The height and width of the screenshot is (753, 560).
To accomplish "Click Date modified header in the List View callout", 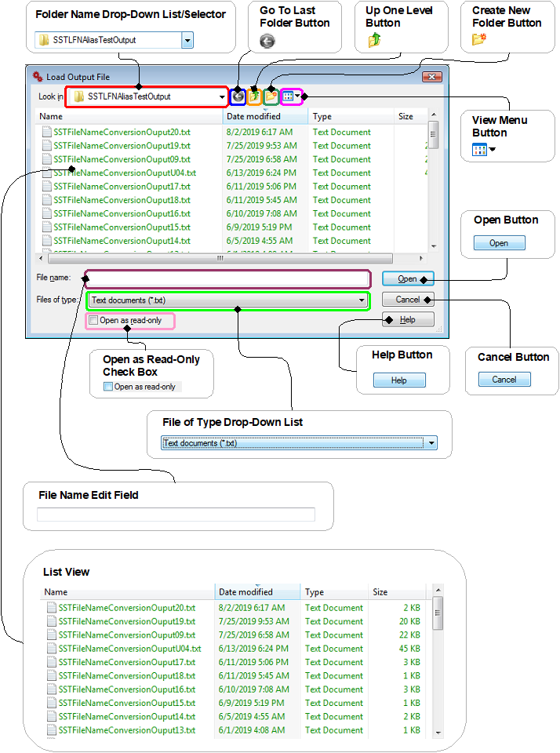I will tap(257, 592).
